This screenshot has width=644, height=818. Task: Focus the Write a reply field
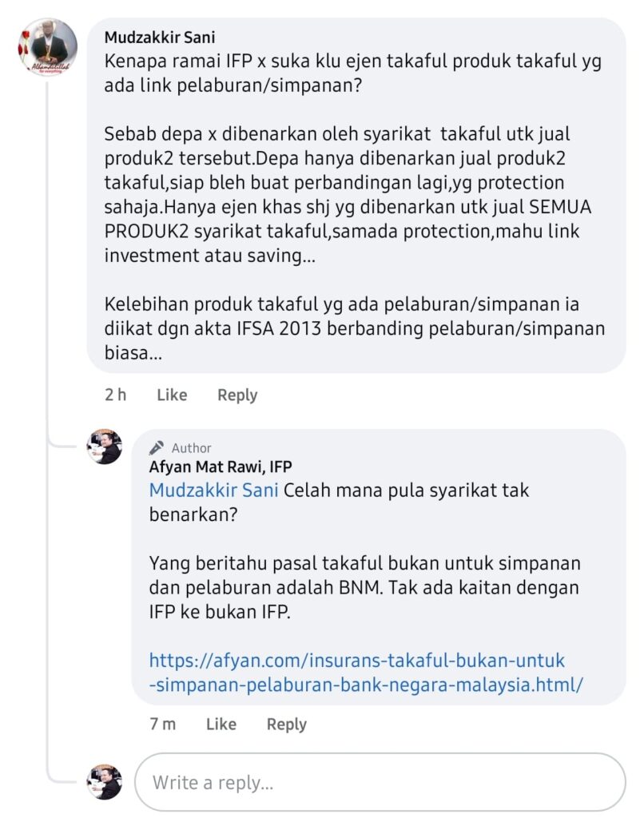tap(380, 782)
